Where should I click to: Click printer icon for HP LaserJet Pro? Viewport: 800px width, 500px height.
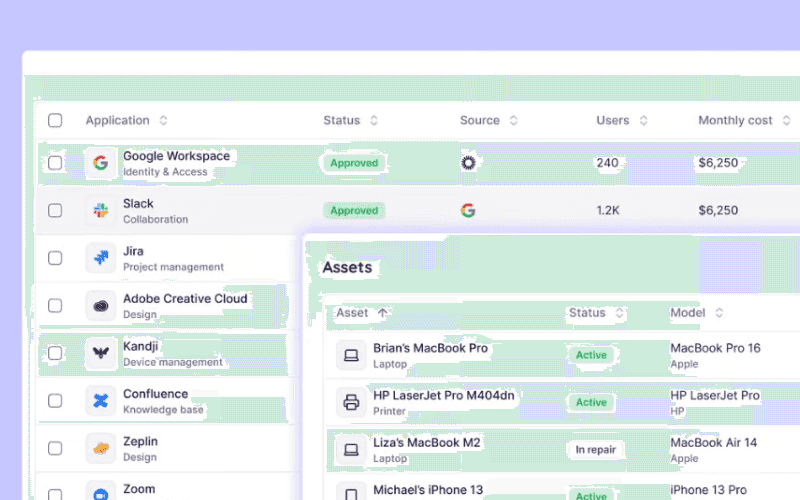(x=351, y=402)
